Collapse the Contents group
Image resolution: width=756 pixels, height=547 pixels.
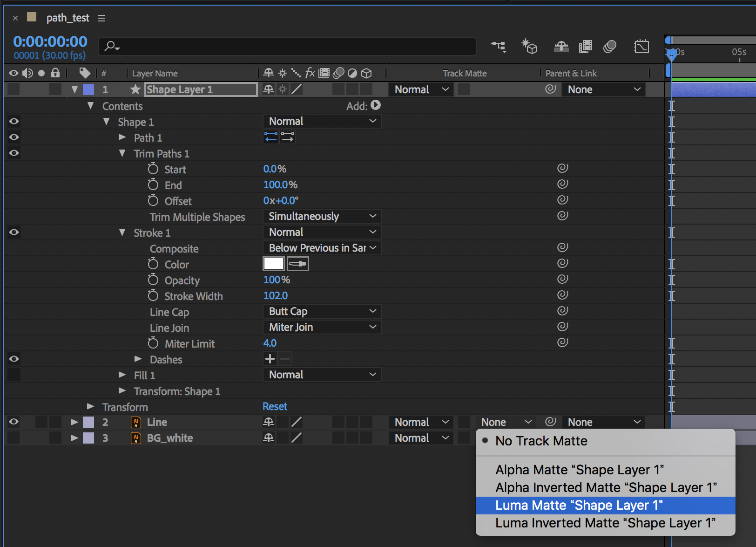pyautogui.click(x=91, y=106)
